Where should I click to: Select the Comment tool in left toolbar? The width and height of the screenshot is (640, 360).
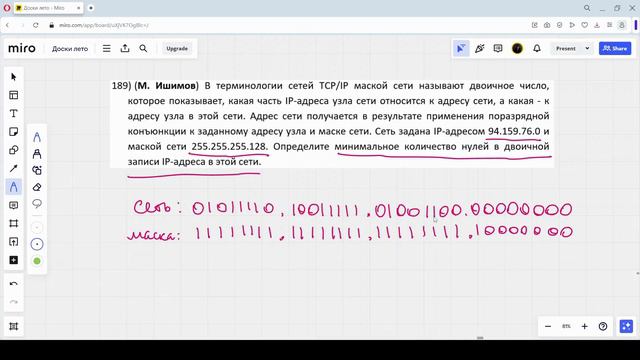pyautogui.click(x=13, y=205)
